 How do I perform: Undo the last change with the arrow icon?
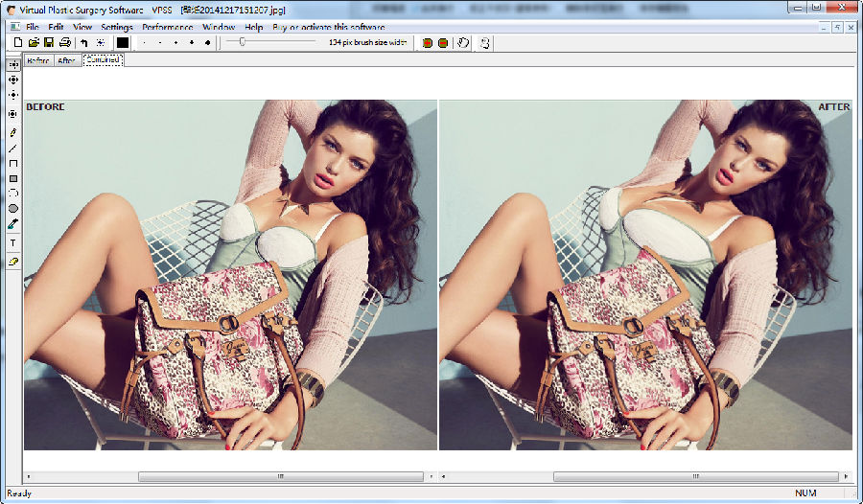coord(84,42)
